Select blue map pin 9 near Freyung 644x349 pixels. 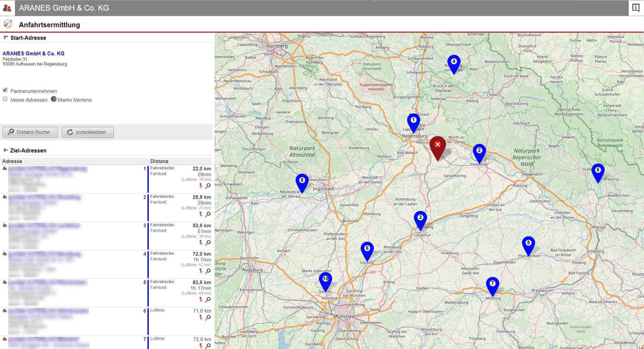point(598,172)
